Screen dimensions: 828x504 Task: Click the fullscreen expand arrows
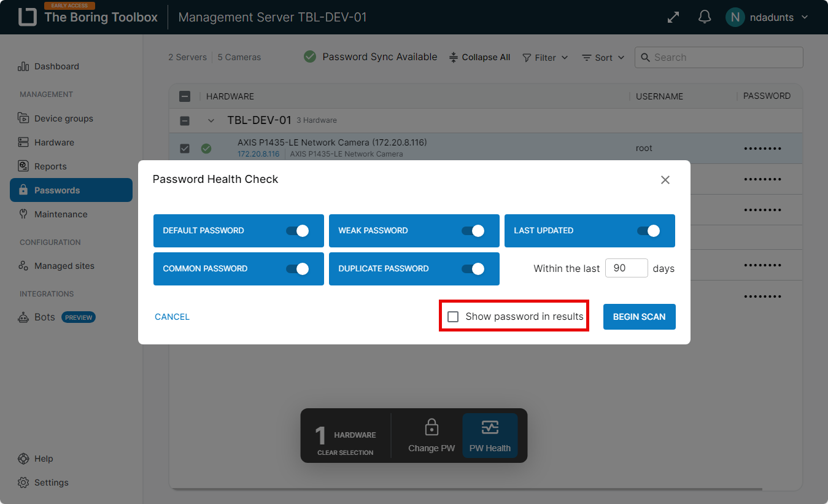point(673,17)
